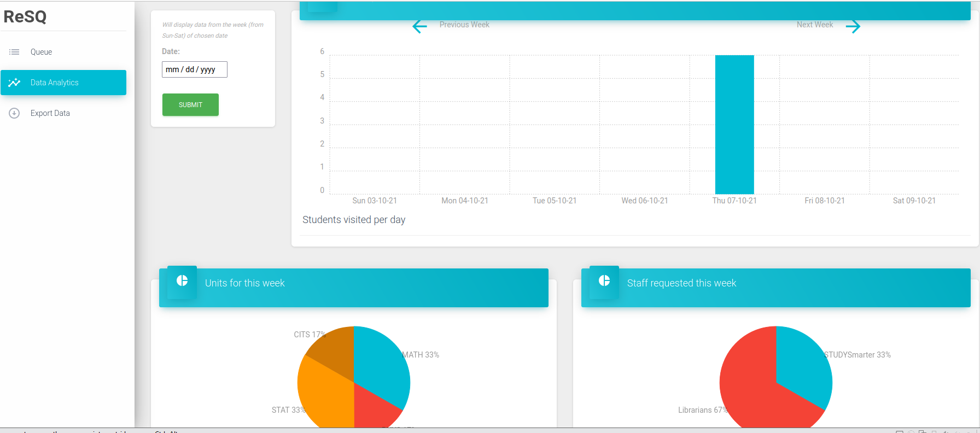
Task: Click the Next Week link text
Action: coord(814,25)
